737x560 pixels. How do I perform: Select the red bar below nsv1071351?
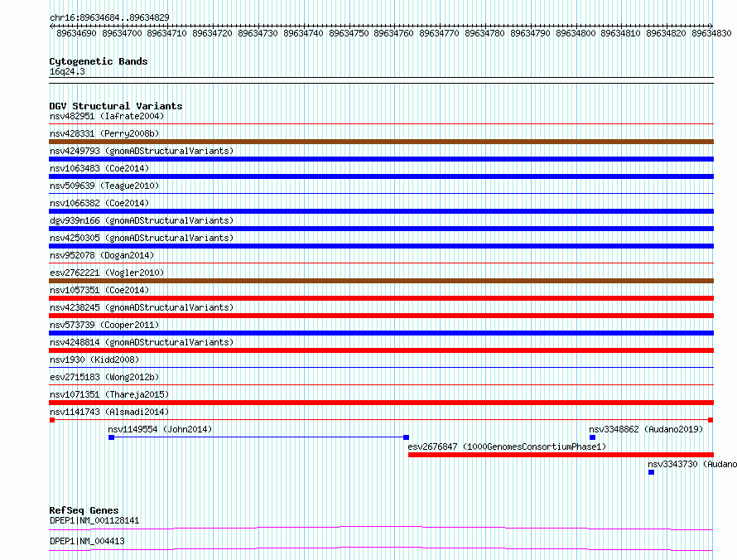(x=381, y=403)
